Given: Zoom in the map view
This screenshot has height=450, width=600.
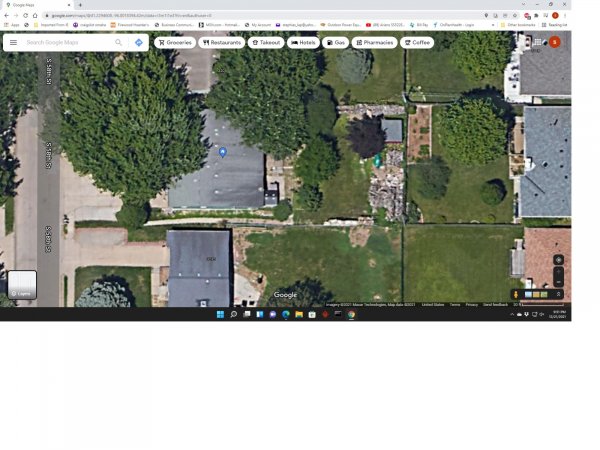Looking at the screenshot, I should click(558, 272).
